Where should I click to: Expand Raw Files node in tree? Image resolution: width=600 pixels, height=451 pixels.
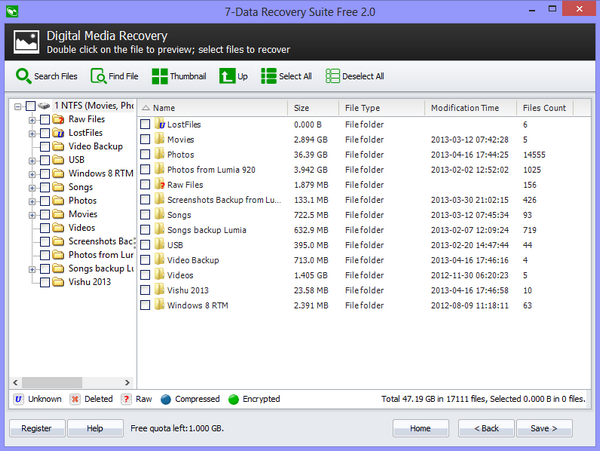[x=32, y=120]
